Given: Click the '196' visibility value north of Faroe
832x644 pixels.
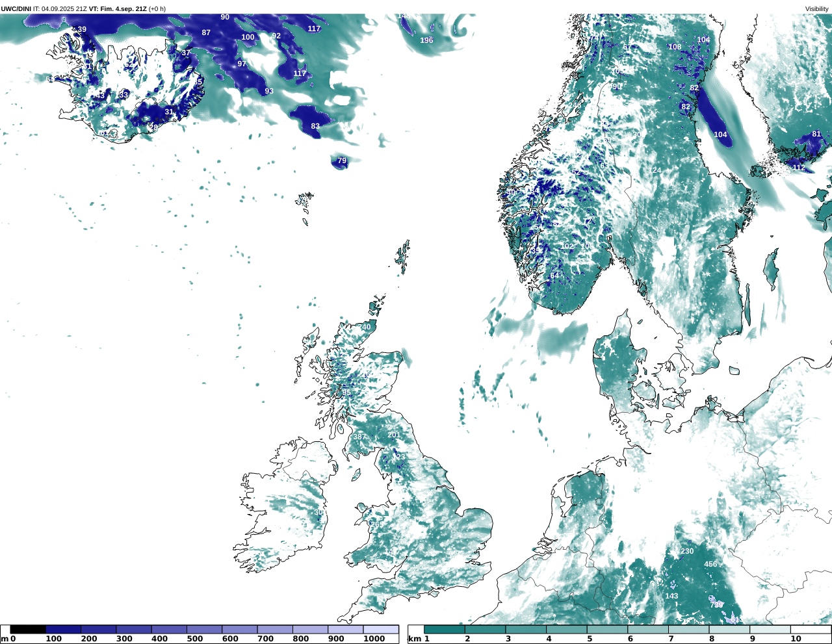Looking at the screenshot, I should pyautogui.click(x=426, y=40).
